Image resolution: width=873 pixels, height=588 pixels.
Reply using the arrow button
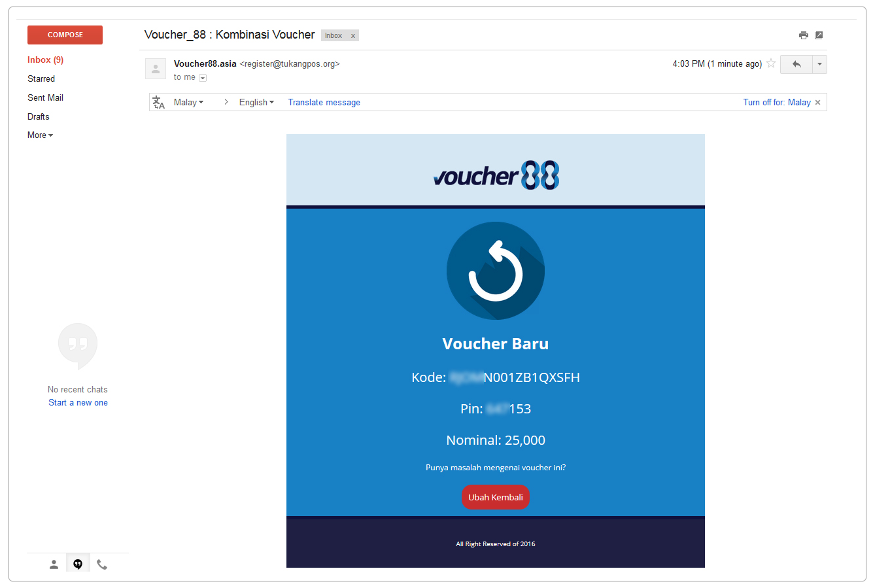click(796, 64)
